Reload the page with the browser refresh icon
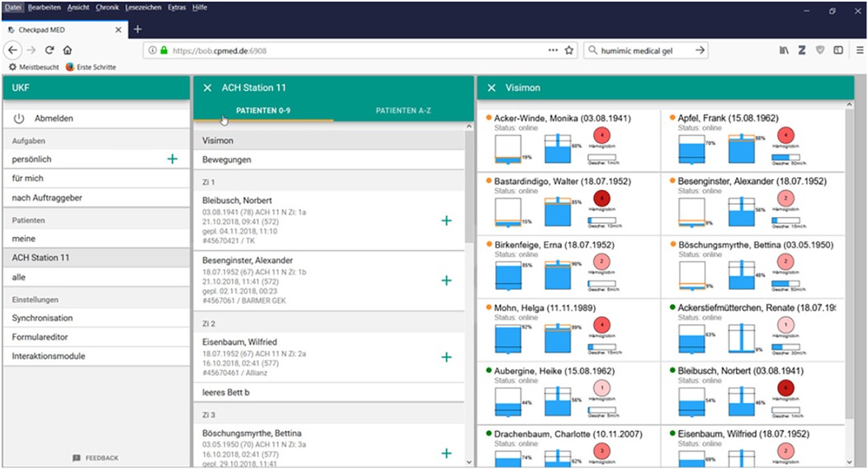This screenshot has width=868, height=469. point(50,50)
